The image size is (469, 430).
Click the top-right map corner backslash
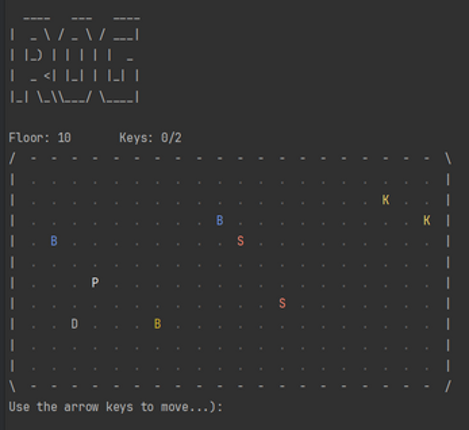coord(448,158)
